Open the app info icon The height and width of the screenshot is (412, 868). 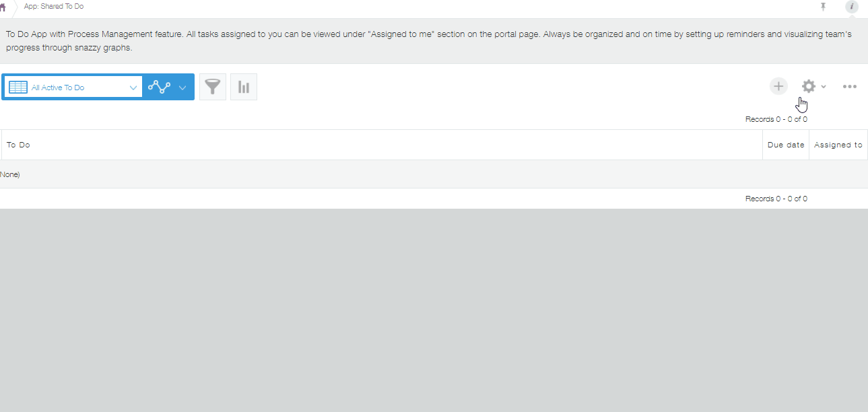852,7
